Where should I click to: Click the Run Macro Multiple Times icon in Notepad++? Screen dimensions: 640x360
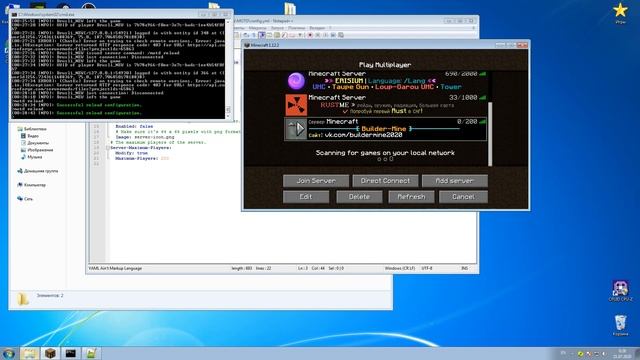[x=333, y=35]
